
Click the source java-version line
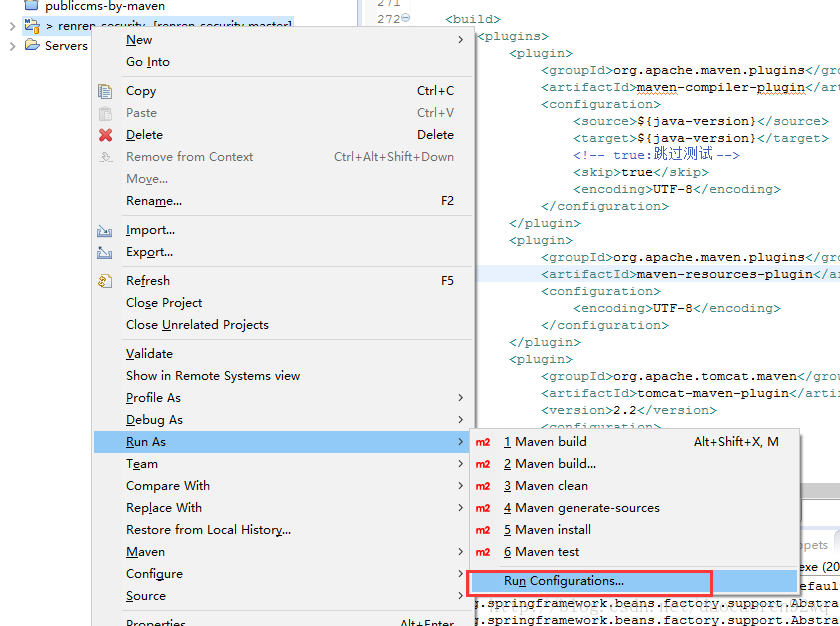[701, 122]
